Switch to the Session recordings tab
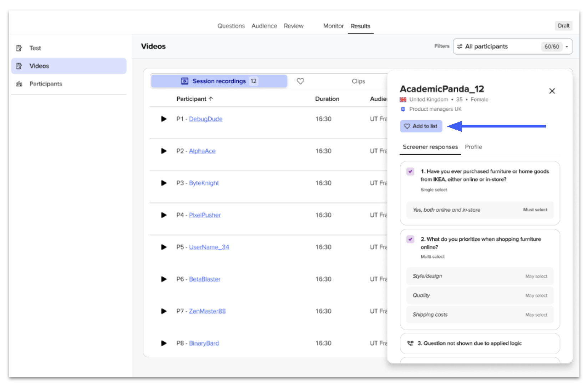Image resolution: width=588 pixels, height=387 pixels. (219, 81)
